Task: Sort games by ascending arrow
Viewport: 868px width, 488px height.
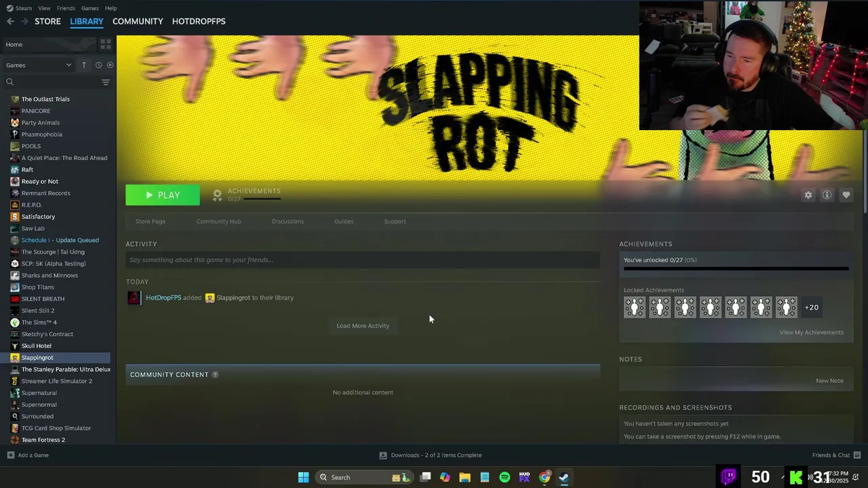Action: (x=84, y=65)
